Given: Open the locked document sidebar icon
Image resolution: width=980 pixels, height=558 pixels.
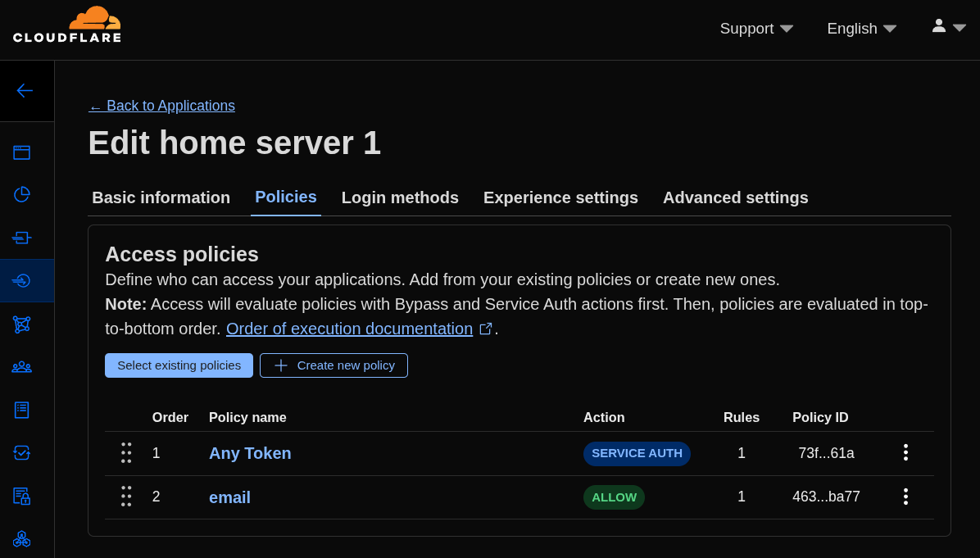Looking at the screenshot, I should click(22, 496).
